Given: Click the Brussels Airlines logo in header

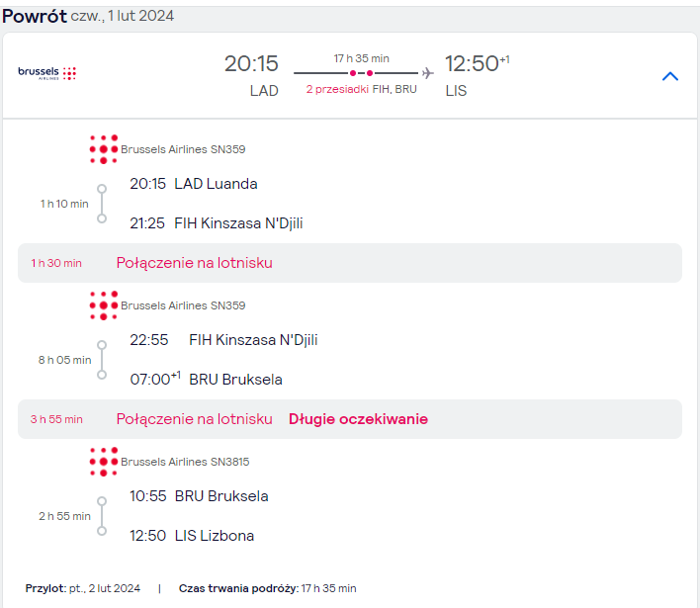Looking at the screenshot, I should tap(47, 73).
